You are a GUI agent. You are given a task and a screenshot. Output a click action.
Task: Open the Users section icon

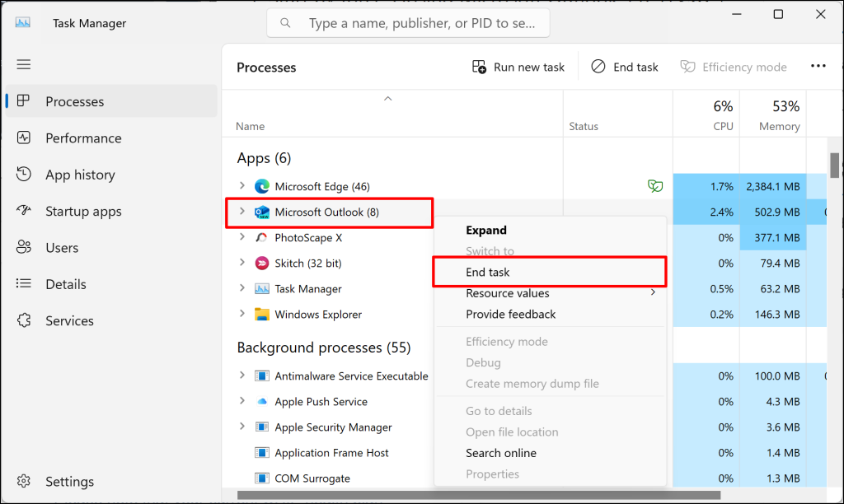[24, 248]
